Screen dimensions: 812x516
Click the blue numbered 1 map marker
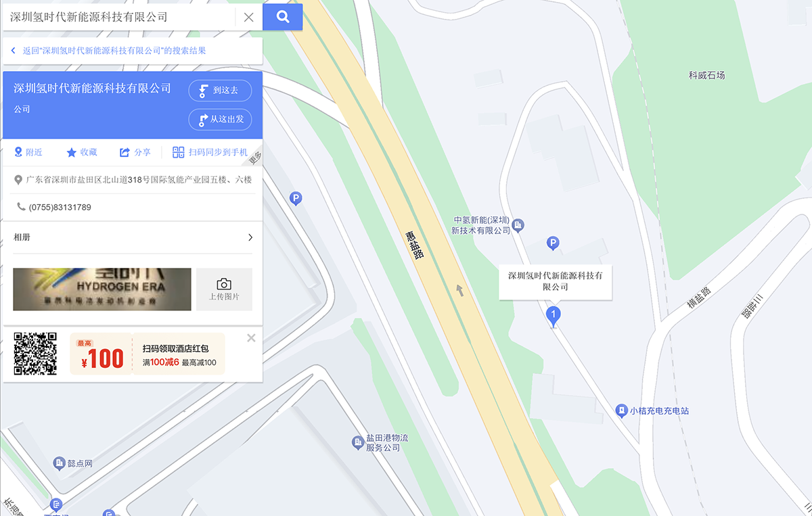click(x=554, y=315)
